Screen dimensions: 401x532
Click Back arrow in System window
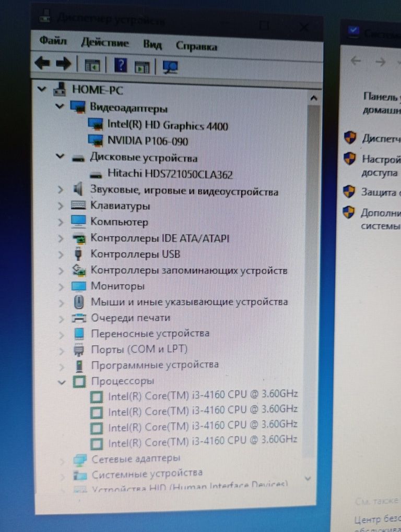(356, 61)
